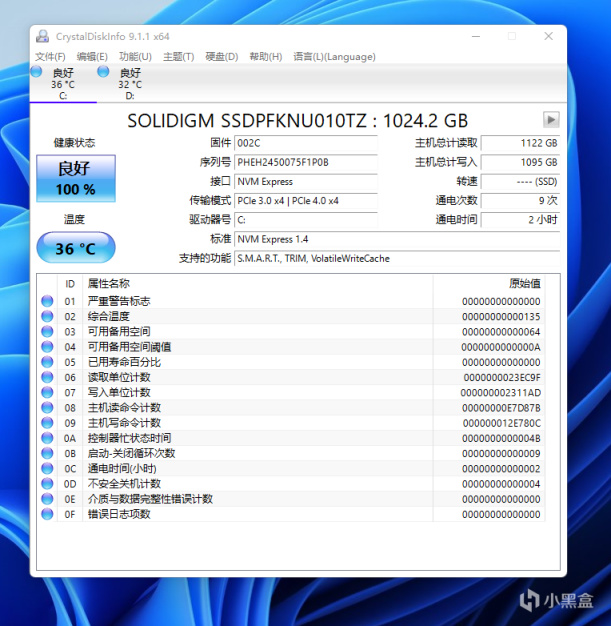Click the features field S.M.A.R.T., TRIM

397,258
